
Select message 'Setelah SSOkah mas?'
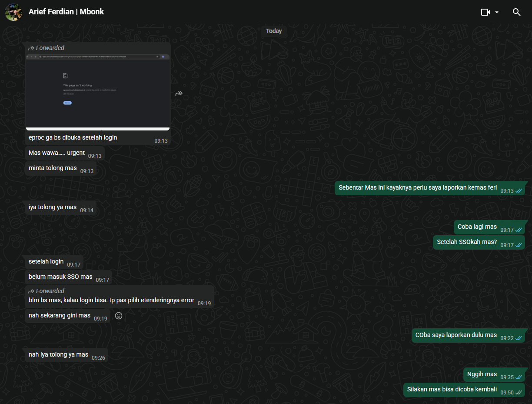click(467, 242)
